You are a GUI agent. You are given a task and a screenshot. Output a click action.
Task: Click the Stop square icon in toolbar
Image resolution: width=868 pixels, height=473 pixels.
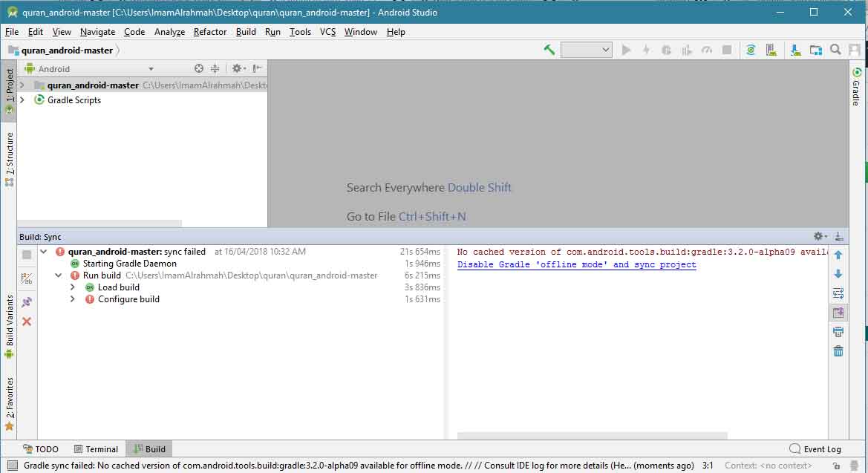pos(727,50)
